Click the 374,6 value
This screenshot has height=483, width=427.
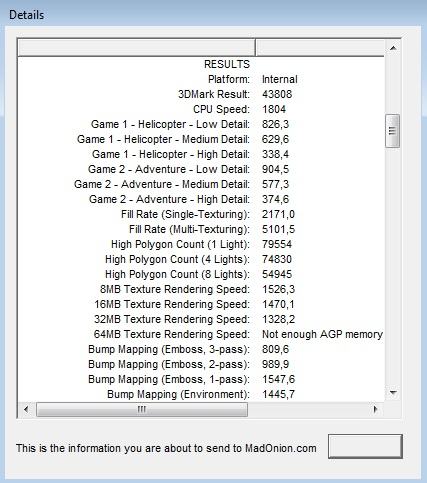[x=275, y=199]
